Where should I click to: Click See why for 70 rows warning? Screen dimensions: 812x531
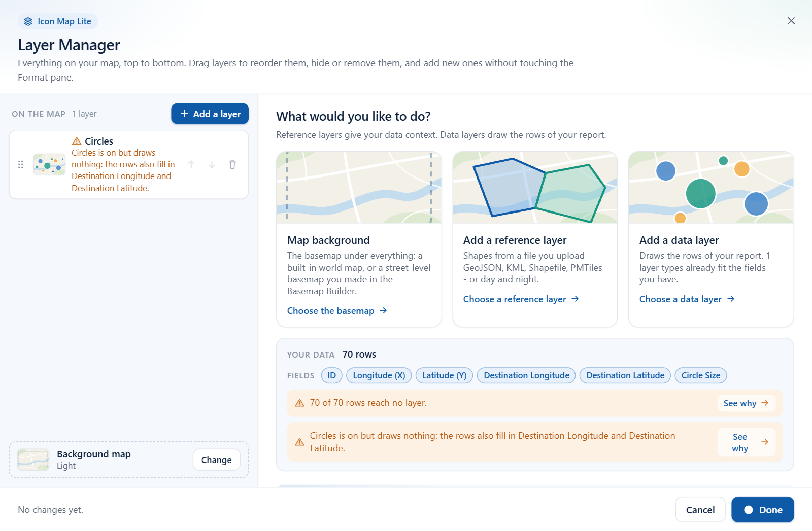tap(746, 403)
